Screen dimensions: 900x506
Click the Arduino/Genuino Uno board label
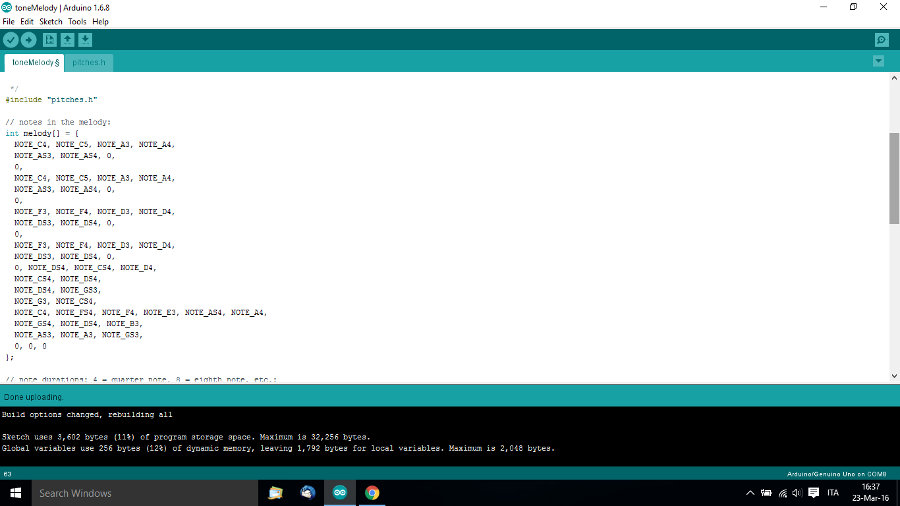(x=837, y=474)
